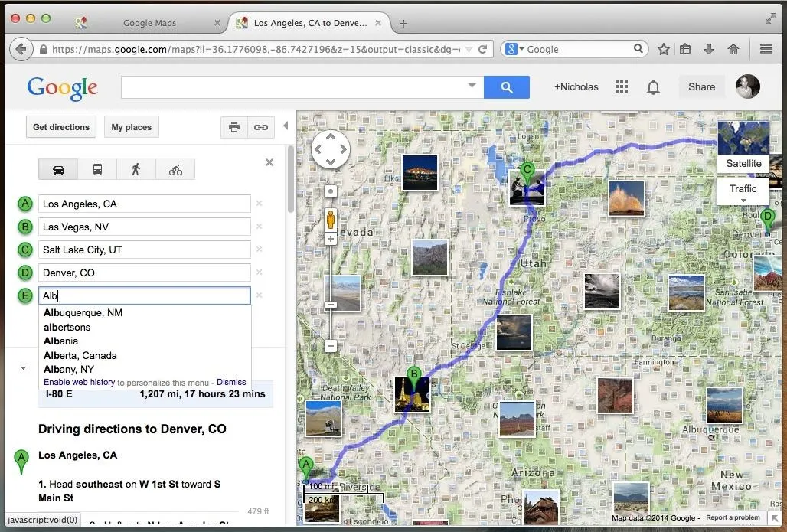
Task: Expand the arrow below the Traffic button
Action: point(743,201)
